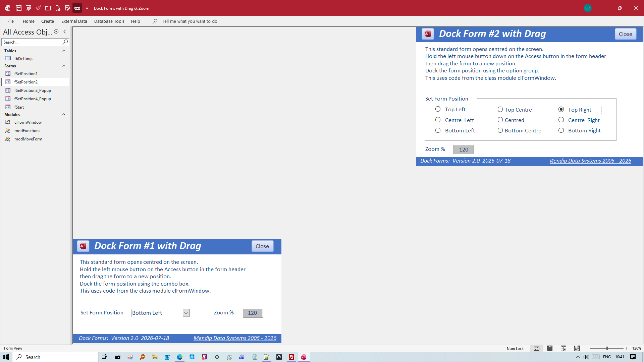Click Access logo in Dock Form #2 header
644x362 pixels.
tap(428, 34)
